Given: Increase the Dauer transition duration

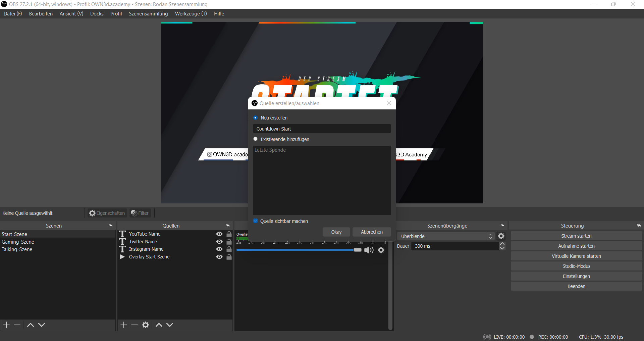Looking at the screenshot, I should click(502, 244).
